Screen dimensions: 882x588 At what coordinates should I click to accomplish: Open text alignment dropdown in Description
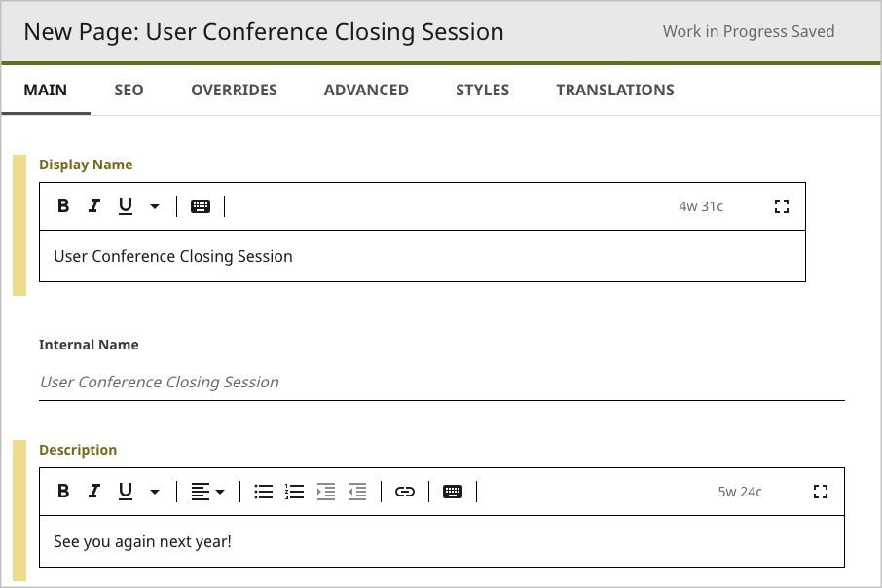(207, 492)
